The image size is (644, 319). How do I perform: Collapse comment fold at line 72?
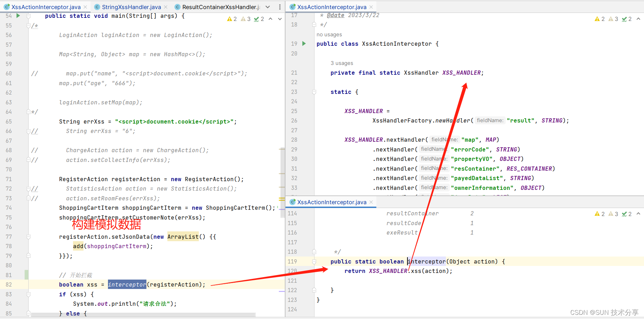pos(29,189)
